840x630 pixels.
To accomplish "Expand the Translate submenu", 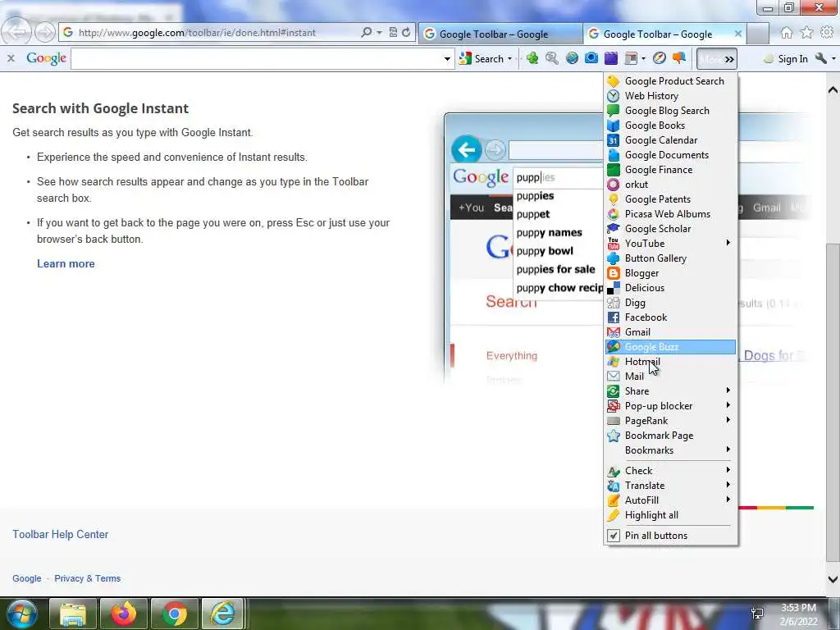I will [728, 486].
